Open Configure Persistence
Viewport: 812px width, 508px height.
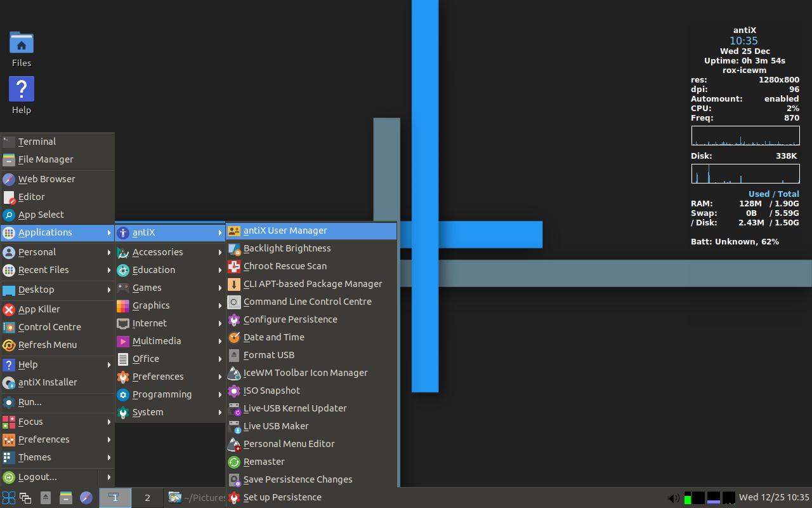311,319
